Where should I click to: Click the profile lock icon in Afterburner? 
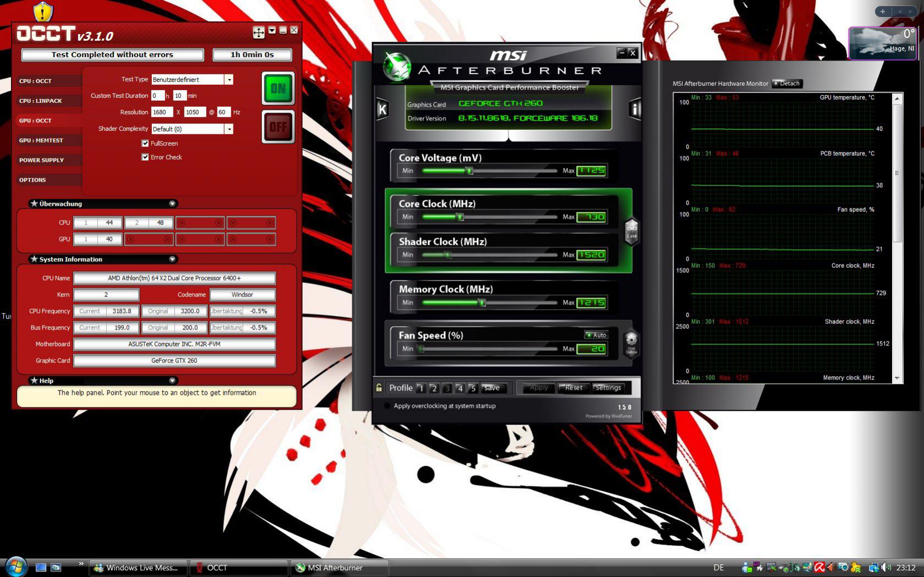point(379,387)
